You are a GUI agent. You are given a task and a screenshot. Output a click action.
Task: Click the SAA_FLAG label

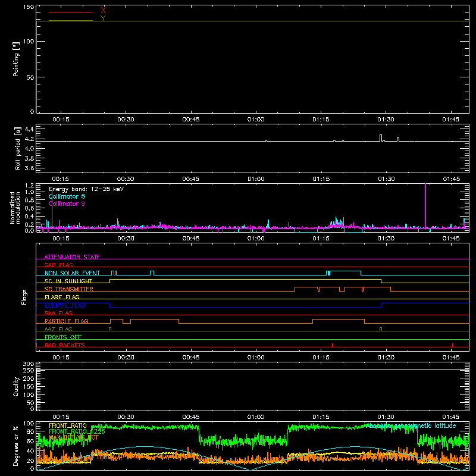58,313
